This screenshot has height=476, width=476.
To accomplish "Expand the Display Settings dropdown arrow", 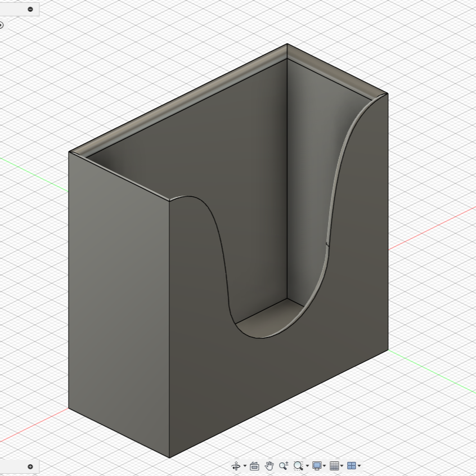I will point(324,466).
